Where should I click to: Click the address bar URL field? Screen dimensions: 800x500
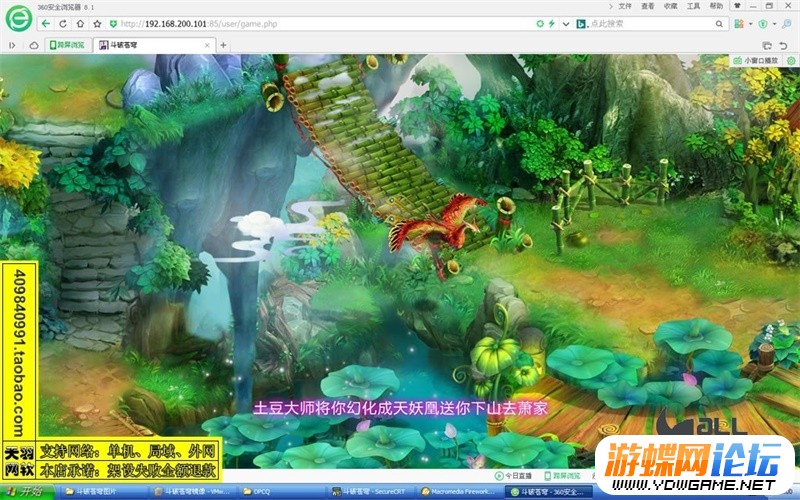(x=327, y=24)
